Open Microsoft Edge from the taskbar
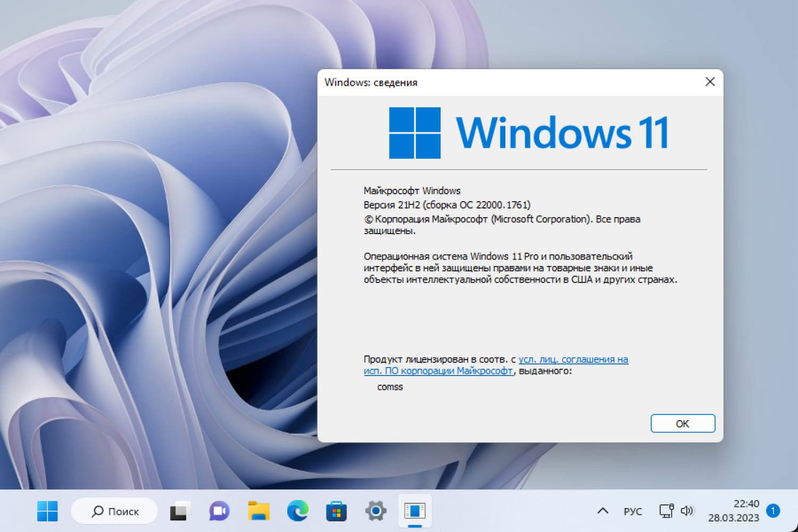The image size is (798, 532). coord(297,511)
